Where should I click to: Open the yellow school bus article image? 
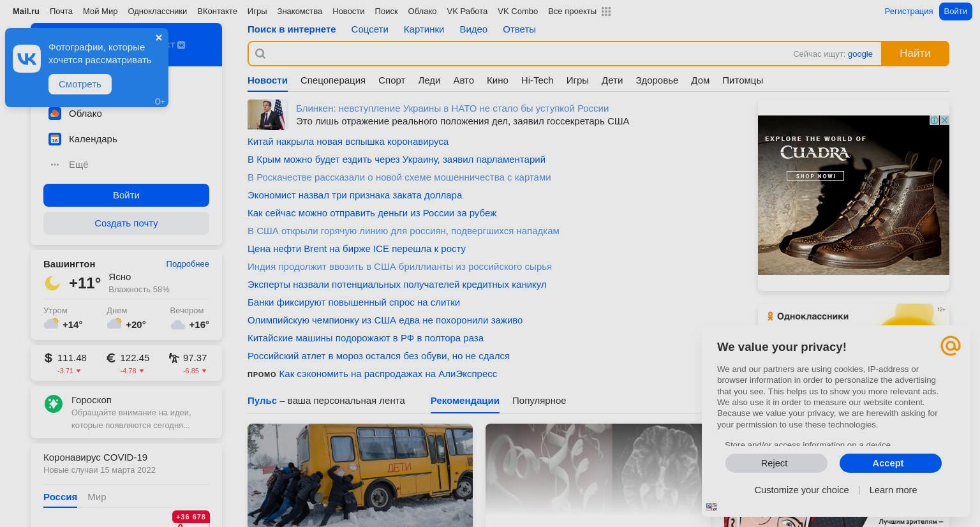tap(360, 475)
